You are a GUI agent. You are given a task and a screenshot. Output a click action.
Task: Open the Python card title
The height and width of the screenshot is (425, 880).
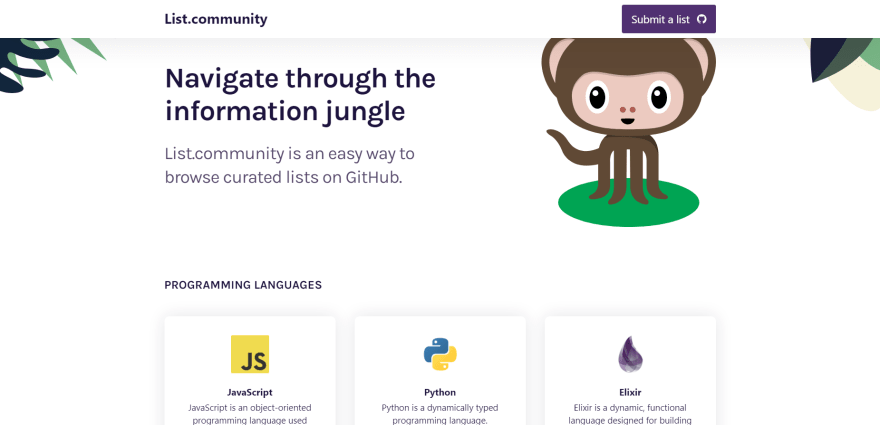tap(440, 392)
